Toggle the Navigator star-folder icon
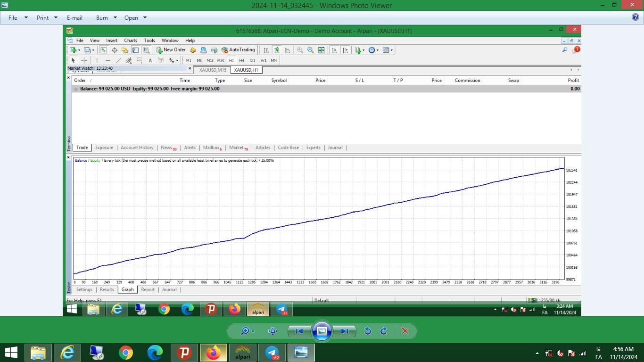Viewport: 644px width, 362px height. [x=125, y=50]
